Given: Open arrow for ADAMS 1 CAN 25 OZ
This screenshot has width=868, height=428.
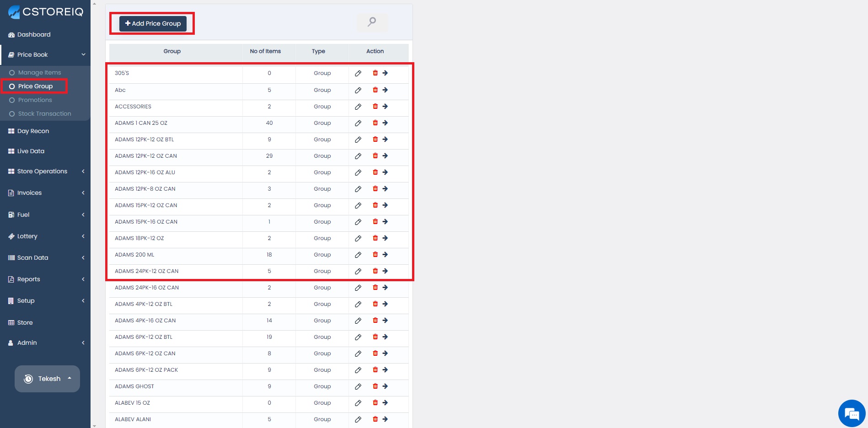Looking at the screenshot, I should [x=385, y=123].
